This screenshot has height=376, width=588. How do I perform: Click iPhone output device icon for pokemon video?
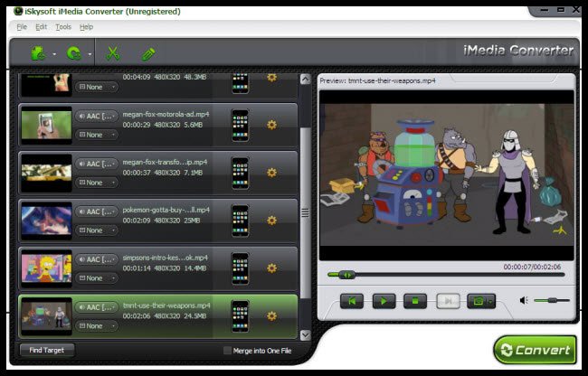(x=240, y=221)
